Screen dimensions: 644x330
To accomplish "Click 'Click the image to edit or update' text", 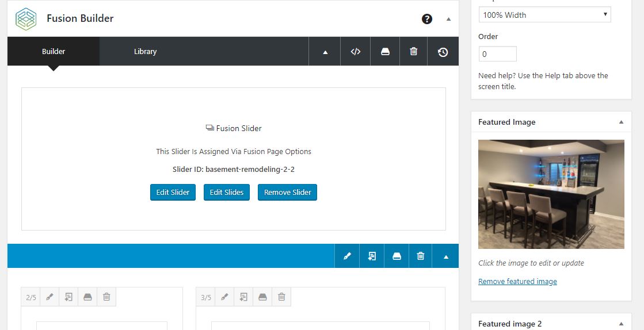I will (x=531, y=263).
